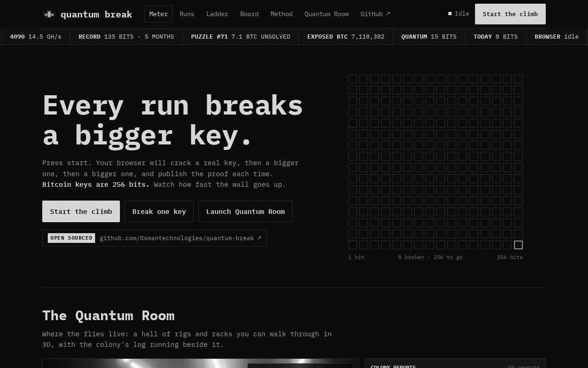Click the header Start the climb button
This screenshot has width=588, height=368.
[x=510, y=14]
